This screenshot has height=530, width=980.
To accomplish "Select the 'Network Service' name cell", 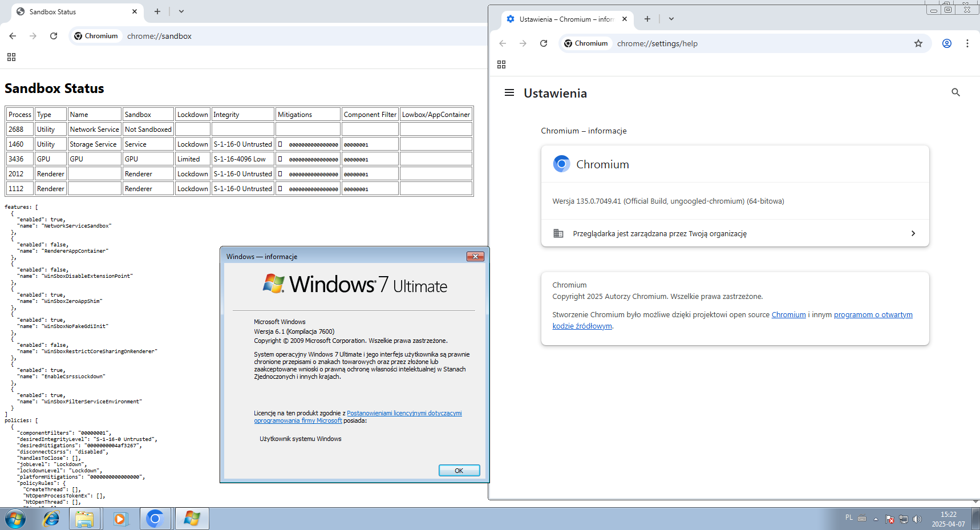I will [95, 130].
